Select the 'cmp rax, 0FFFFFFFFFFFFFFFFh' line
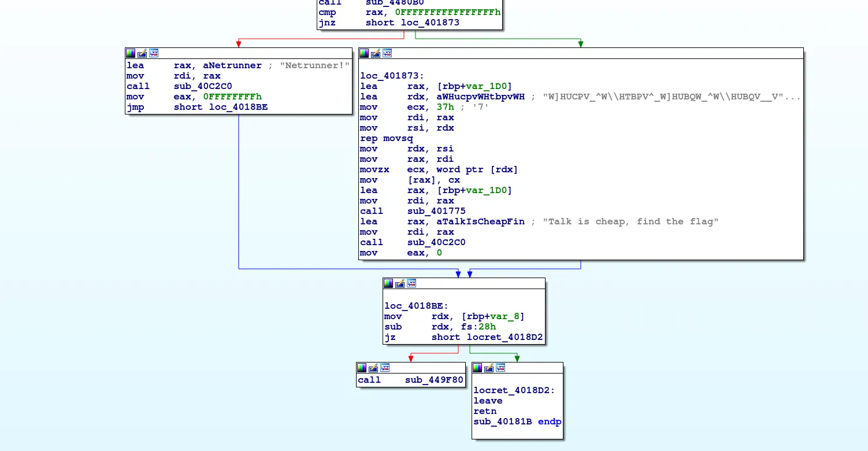 pos(410,13)
